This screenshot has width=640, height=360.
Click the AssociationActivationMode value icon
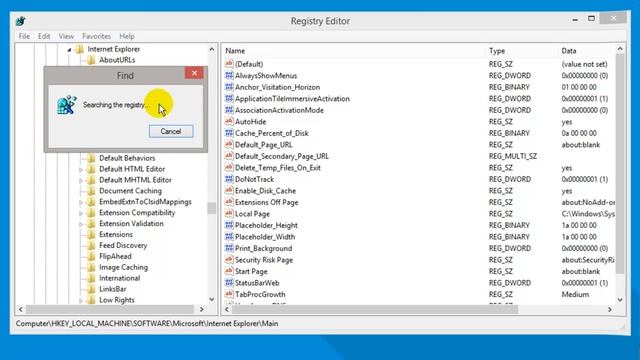(x=229, y=110)
